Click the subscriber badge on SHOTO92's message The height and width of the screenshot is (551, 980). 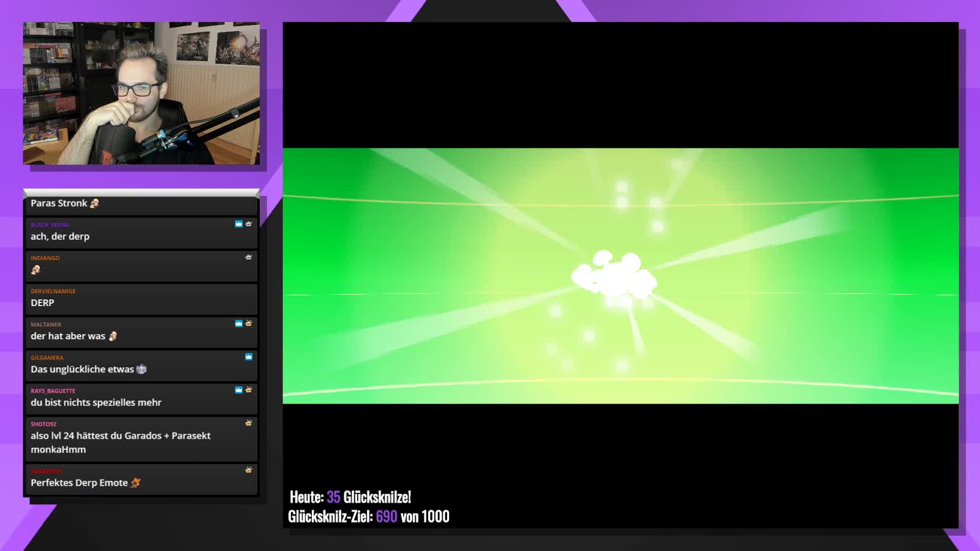249,422
